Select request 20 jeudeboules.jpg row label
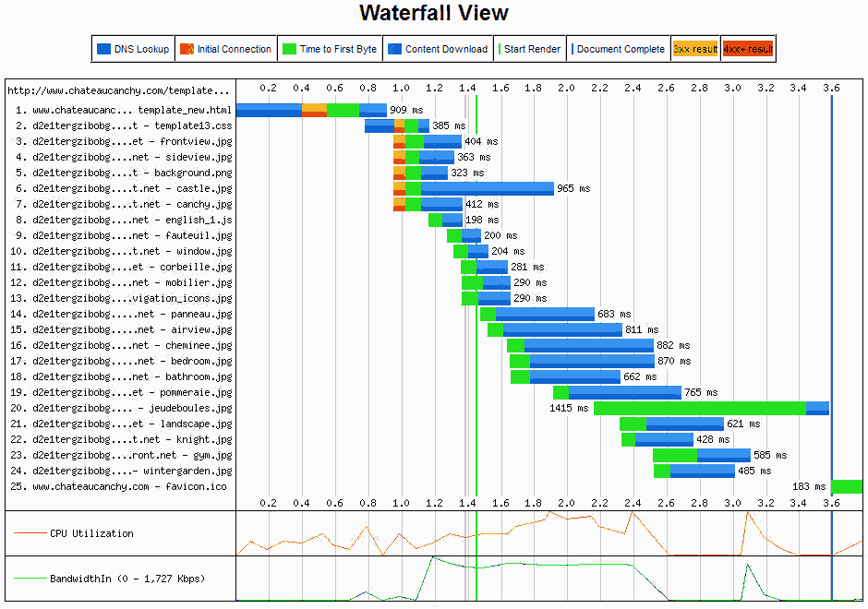Screen dimensions: 868x609 [122, 408]
